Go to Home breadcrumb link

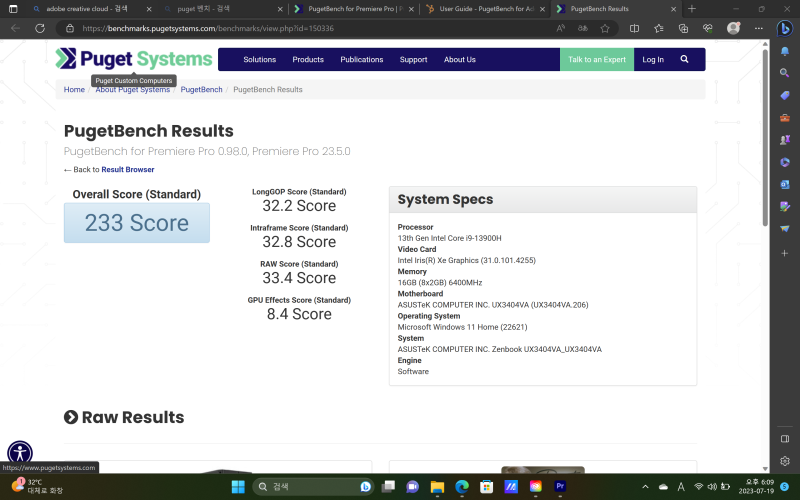(x=74, y=89)
